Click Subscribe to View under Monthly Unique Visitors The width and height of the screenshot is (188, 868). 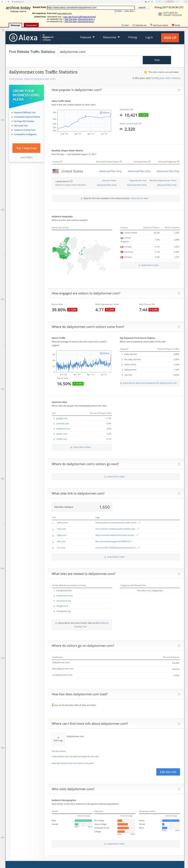tap(139, 199)
